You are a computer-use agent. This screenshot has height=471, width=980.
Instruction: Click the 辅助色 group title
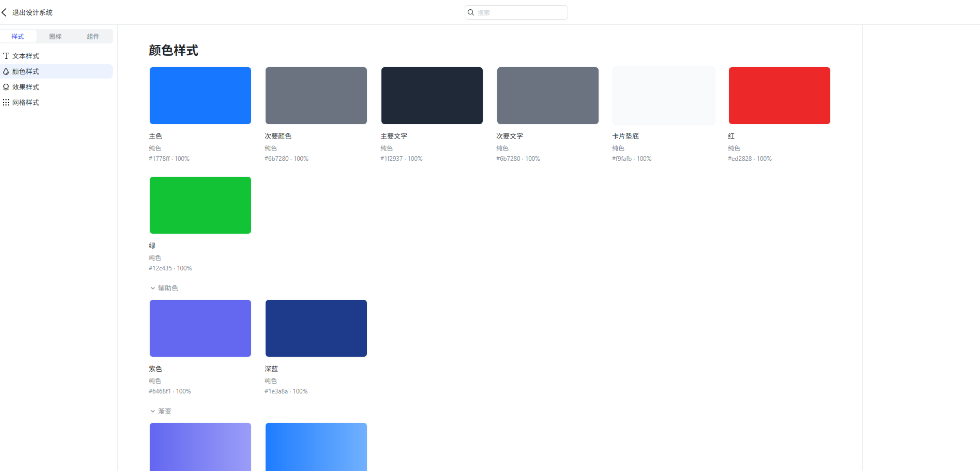pyautogui.click(x=168, y=288)
